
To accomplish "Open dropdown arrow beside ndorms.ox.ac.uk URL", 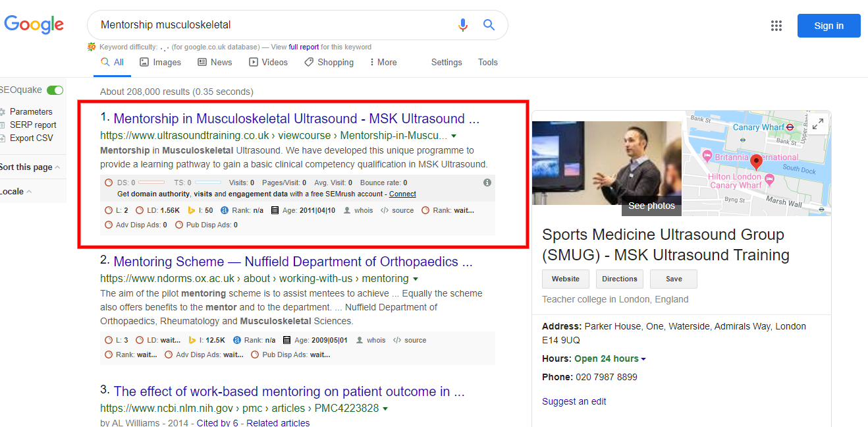I will point(415,279).
